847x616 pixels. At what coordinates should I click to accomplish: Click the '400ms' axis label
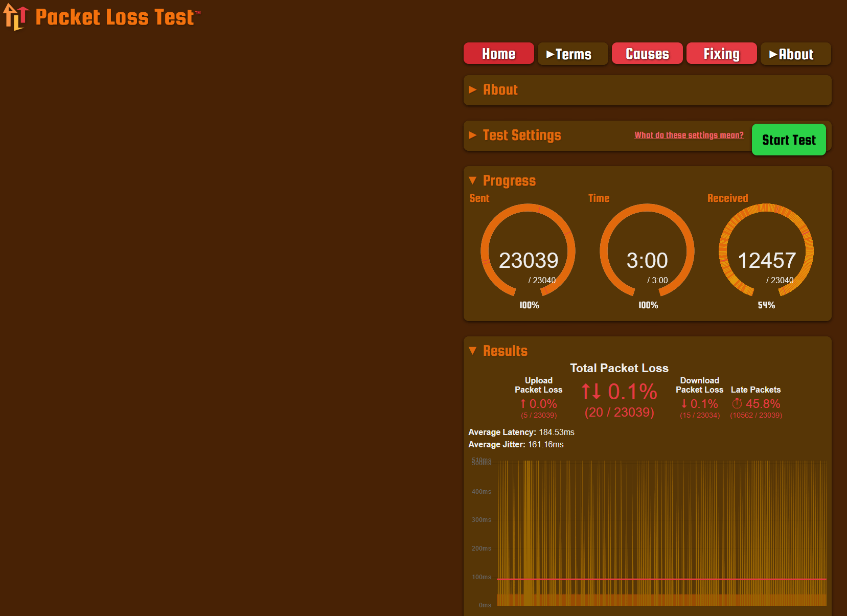pos(481,492)
